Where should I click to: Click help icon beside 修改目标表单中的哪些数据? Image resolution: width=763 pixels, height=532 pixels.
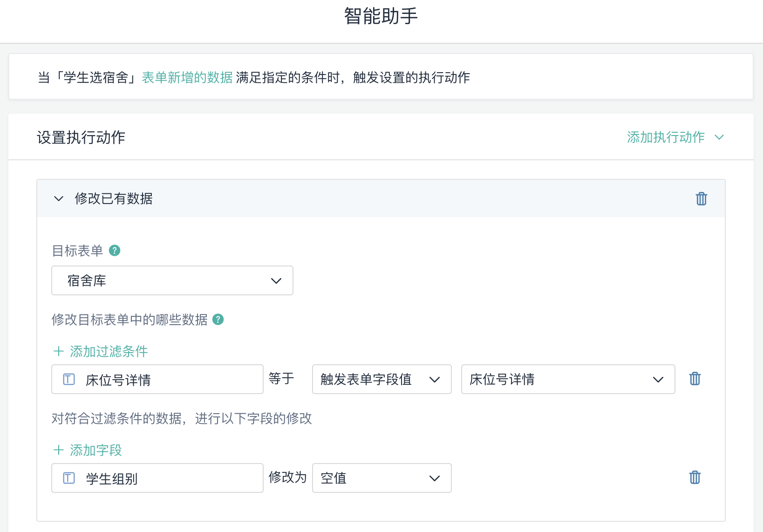(218, 320)
